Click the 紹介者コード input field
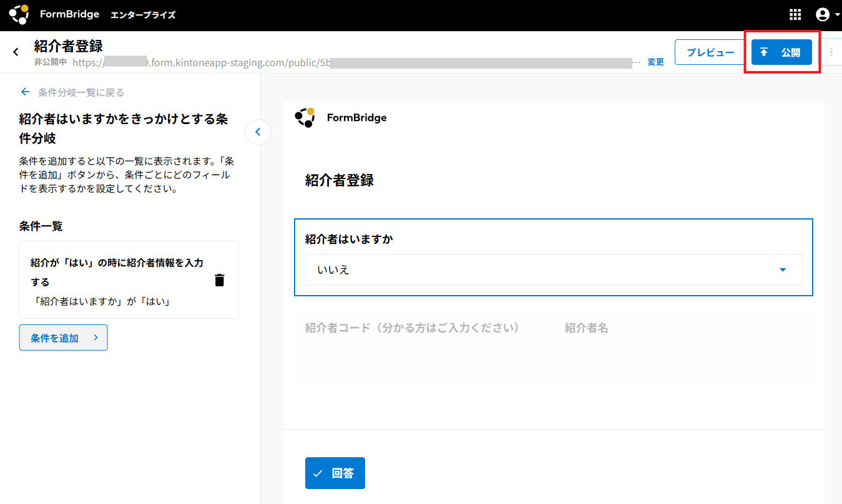The width and height of the screenshot is (842, 504). tap(424, 359)
